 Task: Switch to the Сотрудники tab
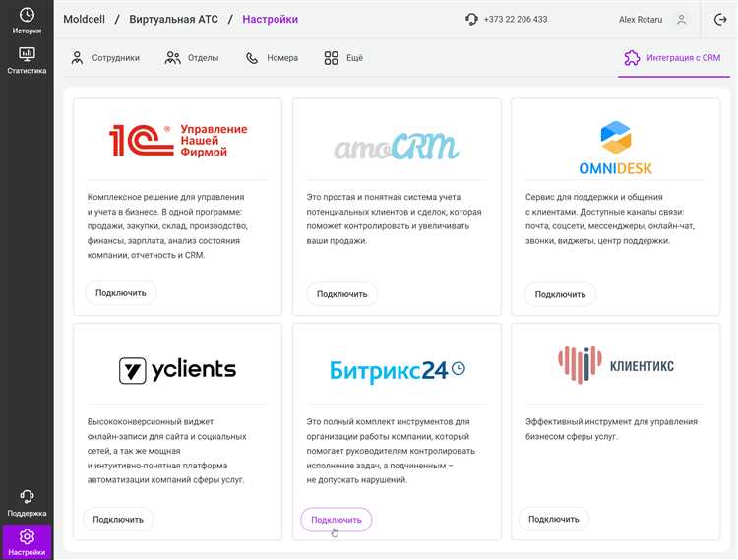[105, 58]
